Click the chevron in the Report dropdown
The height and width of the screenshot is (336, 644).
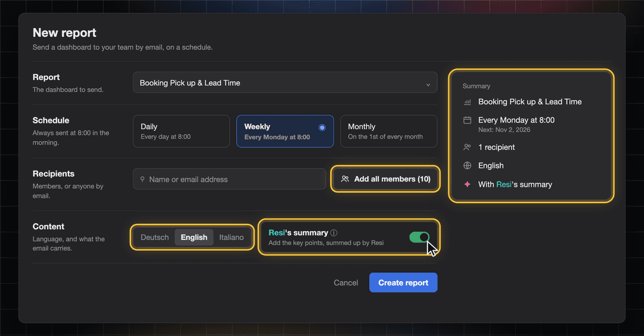pyautogui.click(x=428, y=85)
